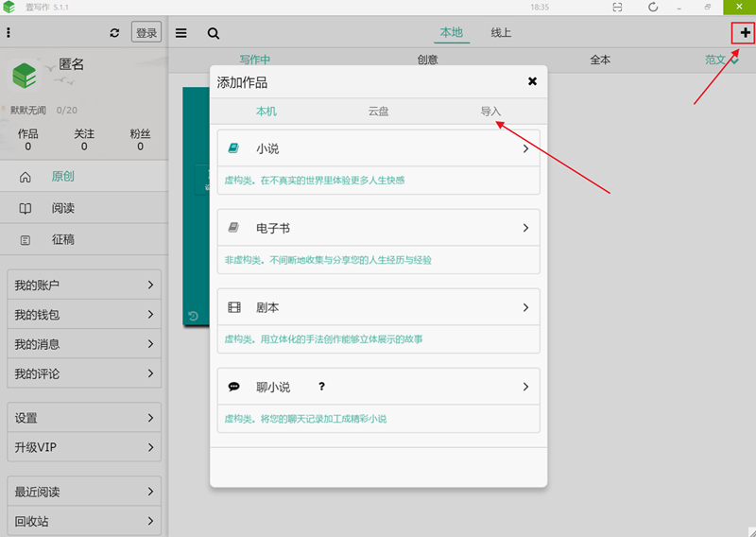Click the plus icon to add work
This screenshot has height=537, width=756.
[x=745, y=33]
